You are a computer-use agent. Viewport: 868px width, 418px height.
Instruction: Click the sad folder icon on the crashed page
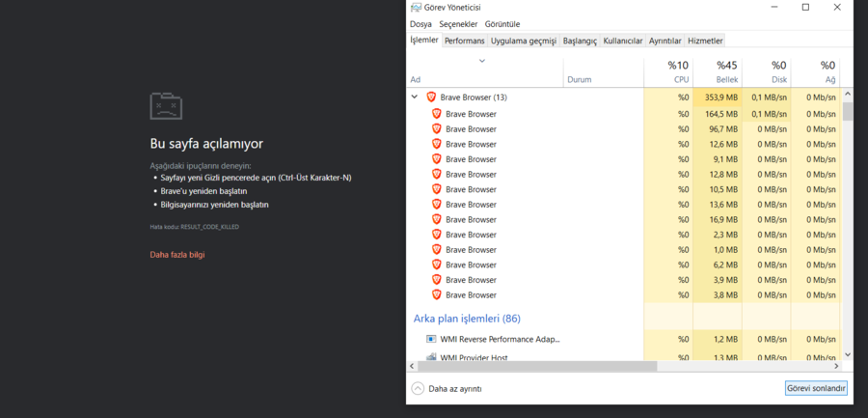click(x=166, y=105)
